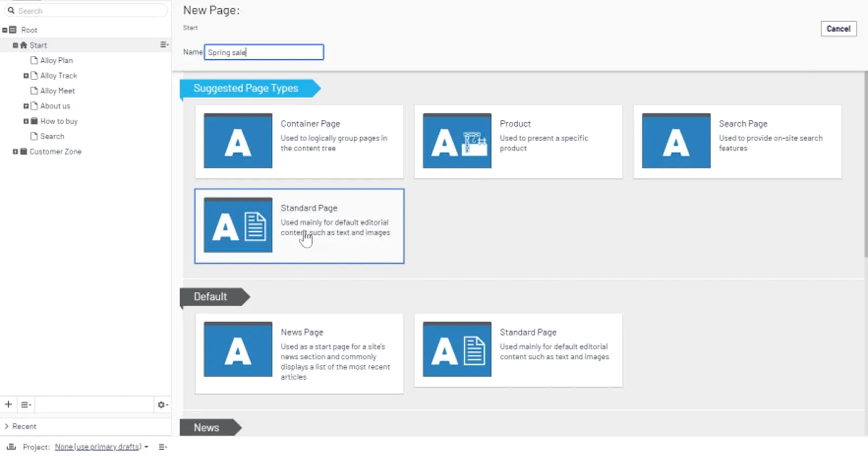
Task: Click the Default Standard Page title text
Action: pyautogui.click(x=528, y=332)
